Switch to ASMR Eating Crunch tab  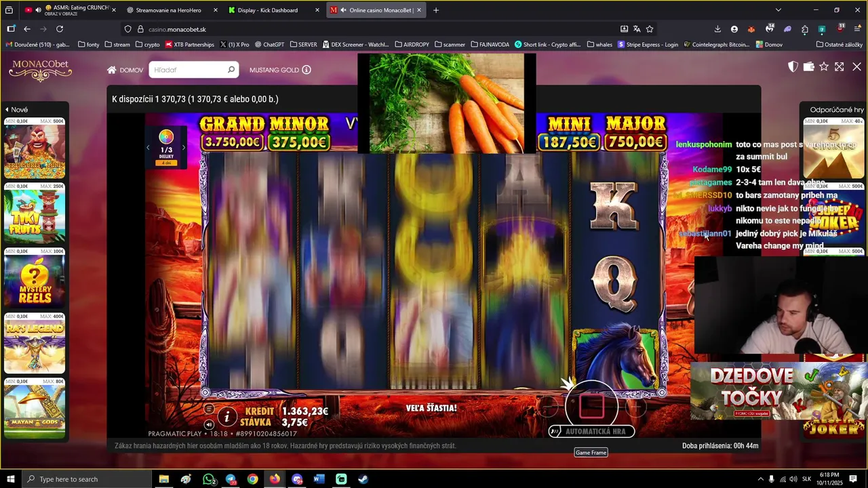pyautogui.click(x=71, y=10)
